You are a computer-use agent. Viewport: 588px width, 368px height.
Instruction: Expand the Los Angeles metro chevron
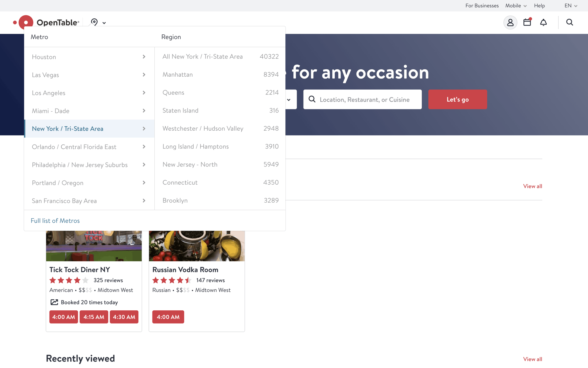144,93
